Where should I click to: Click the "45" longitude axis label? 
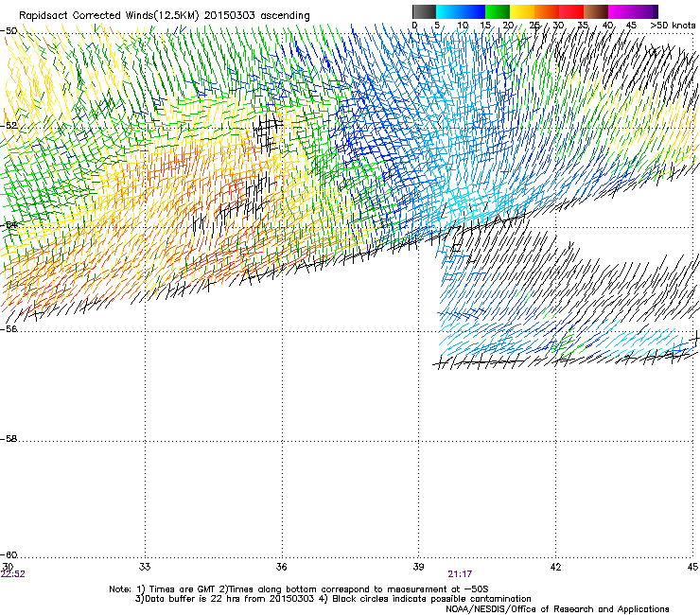pos(692,567)
